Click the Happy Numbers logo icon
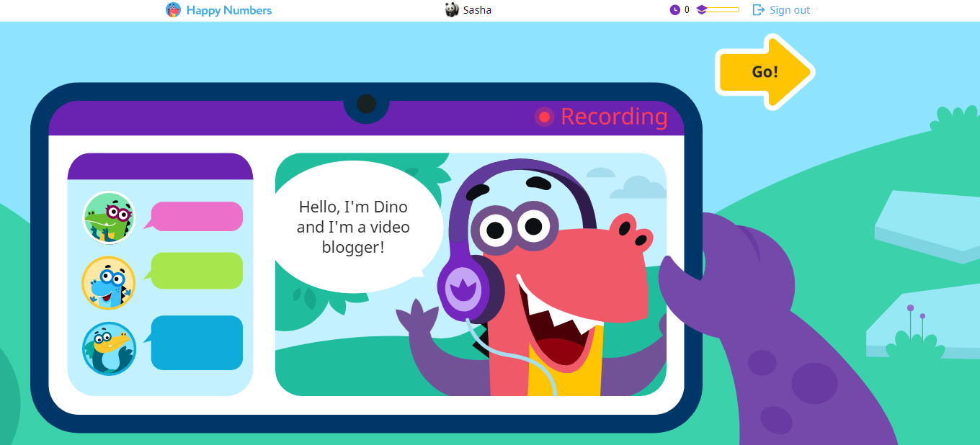 click(173, 10)
